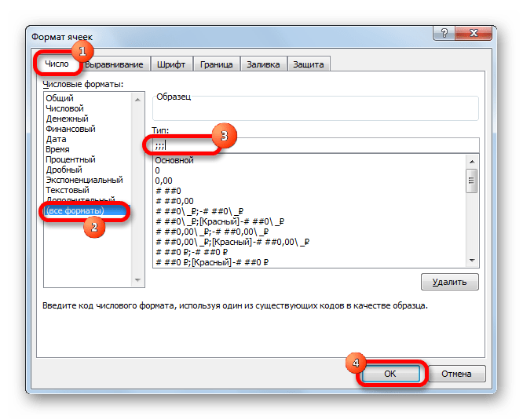This screenshot has height=420, width=523.
Task: Go to the Защита tab
Action: 309,64
